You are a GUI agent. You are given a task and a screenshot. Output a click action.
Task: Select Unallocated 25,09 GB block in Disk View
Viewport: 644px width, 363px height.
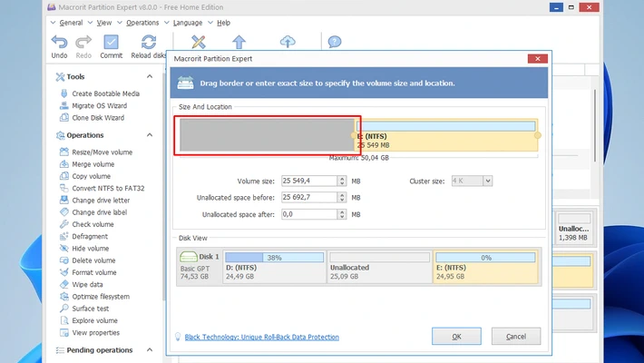(x=379, y=267)
